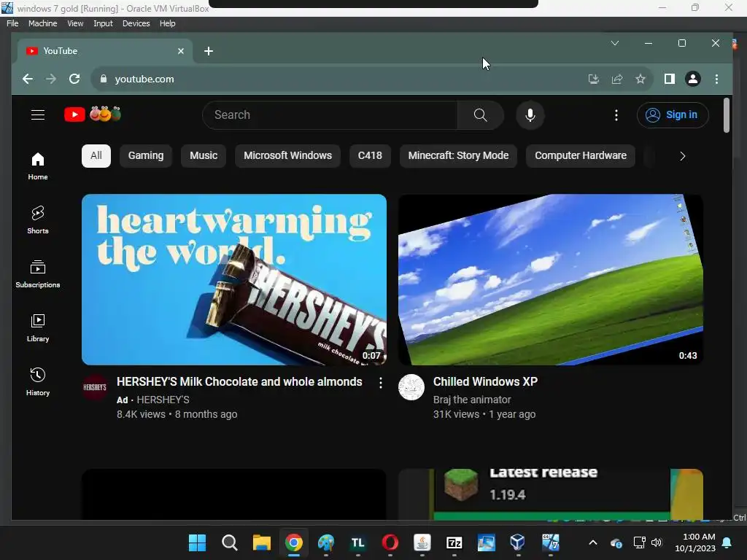Select the Microsoft Windows filter chip
The image size is (747, 560).
coord(287,156)
